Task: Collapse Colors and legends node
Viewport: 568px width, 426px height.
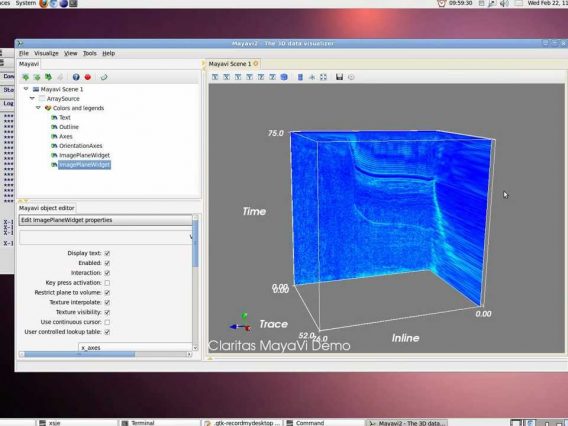Action: [x=38, y=108]
